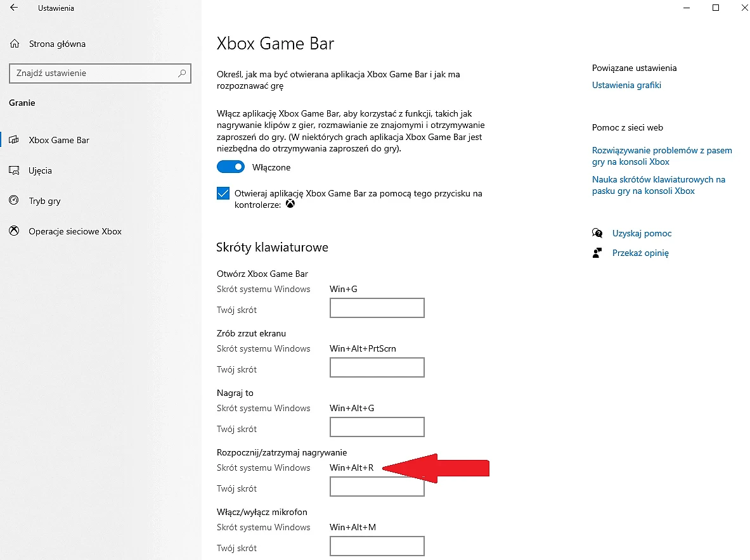Click the Uzyskaj pomoc link

pyautogui.click(x=642, y=233)
